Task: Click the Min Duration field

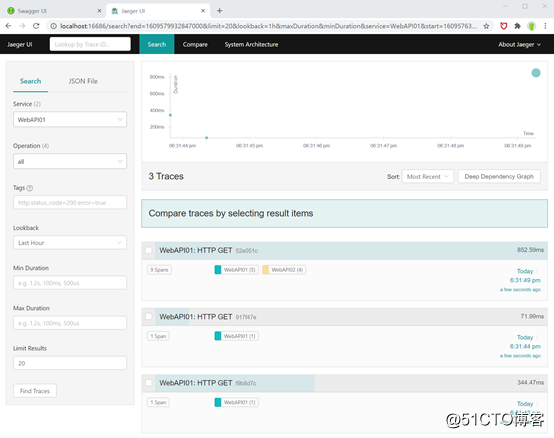Action: 70,283
